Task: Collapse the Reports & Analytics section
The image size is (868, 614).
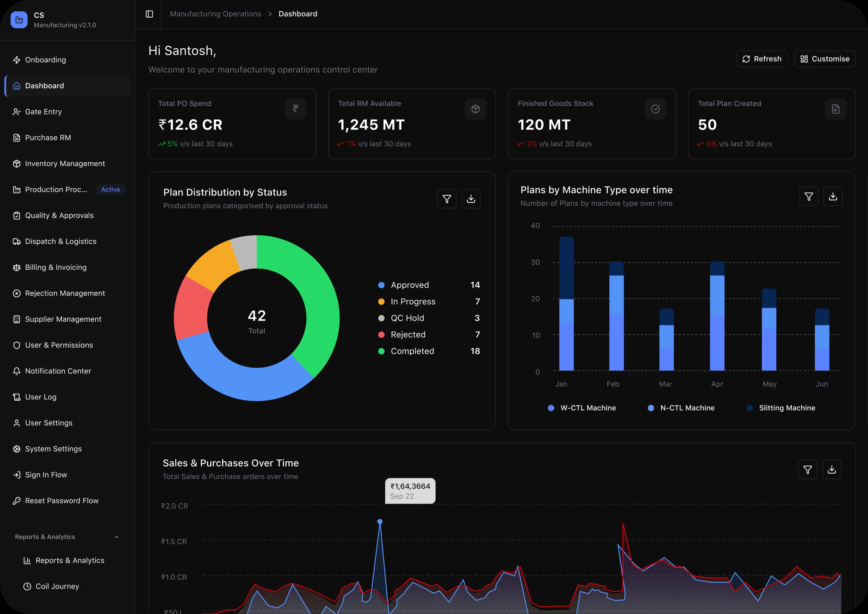Action: [x=116, y=537]
